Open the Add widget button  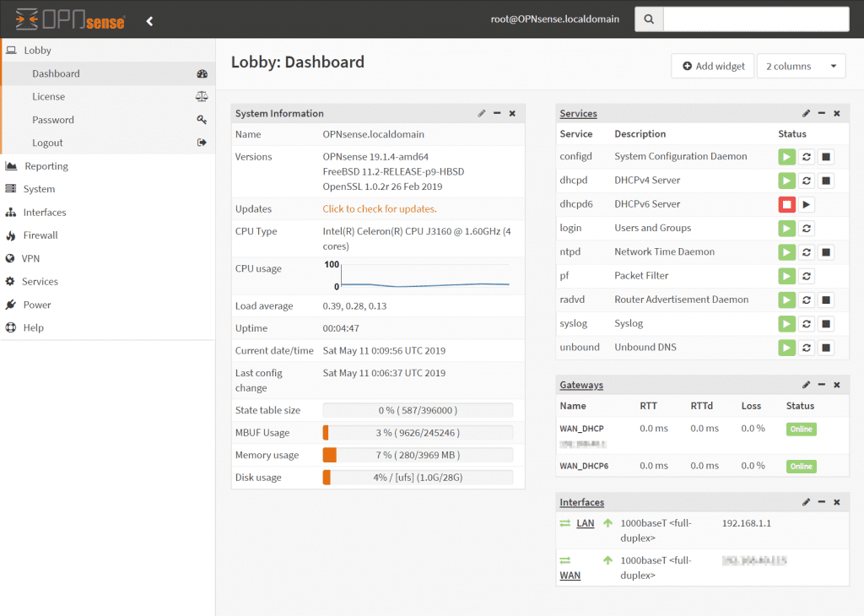[712, 66]
